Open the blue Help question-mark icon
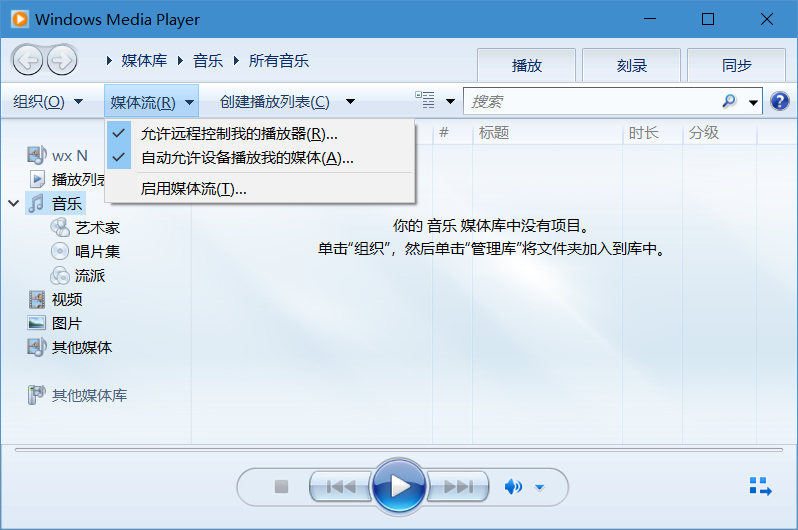Image resolution: width=798 pixels, height=530 pixels. click(x=779, y=101)
